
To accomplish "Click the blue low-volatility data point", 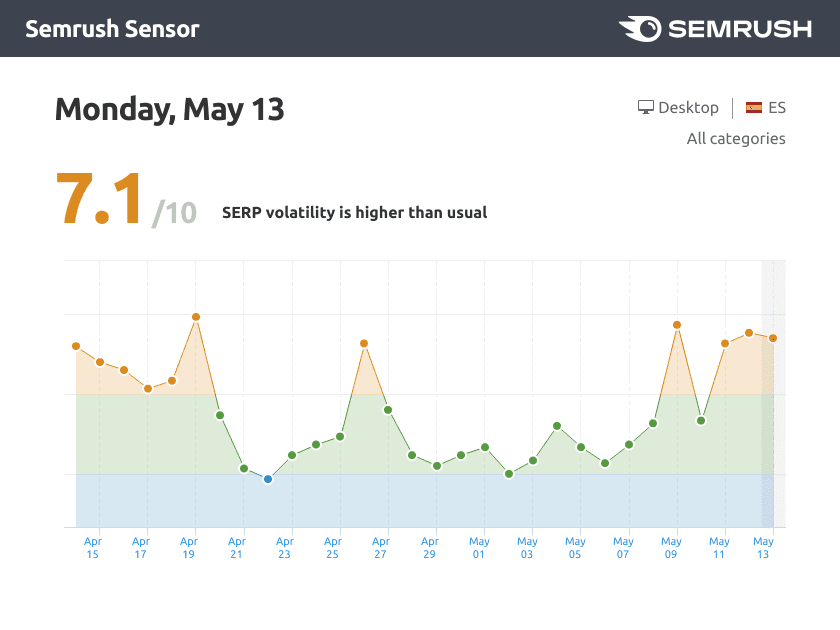I will 268,479.
